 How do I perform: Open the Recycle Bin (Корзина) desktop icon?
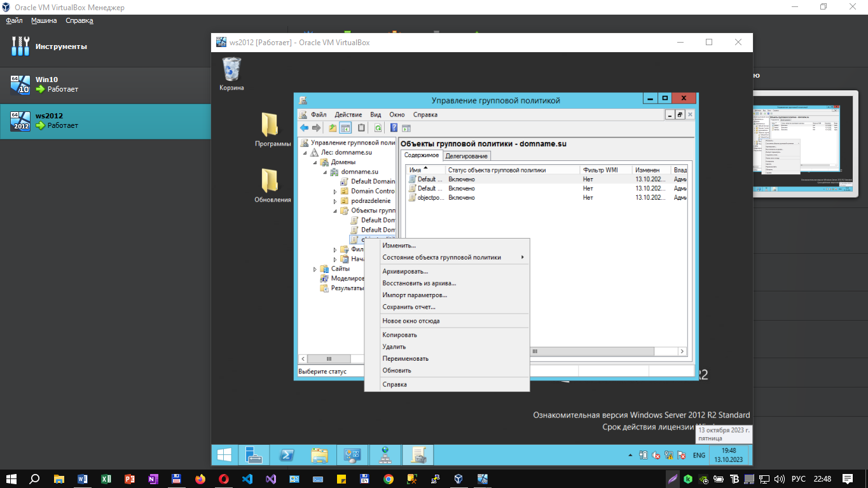231,74
